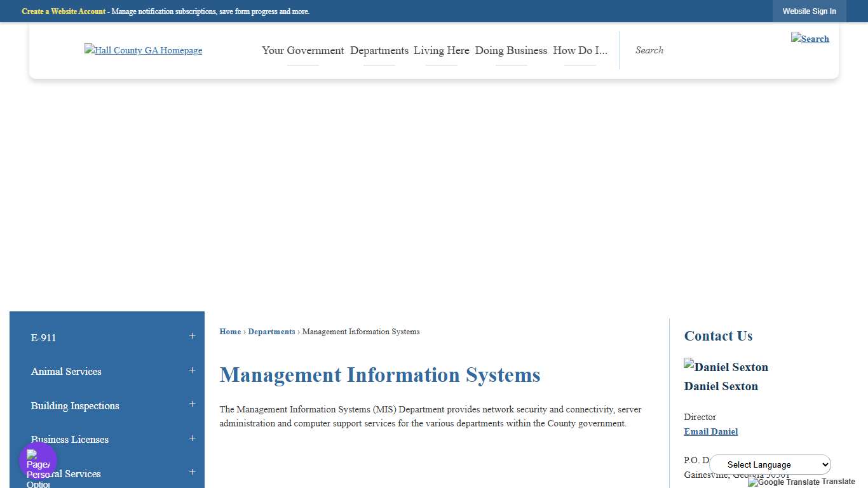The height and width of the screenshot is (488, 868).
Task: Click the Website Sign In button
Action: coord(809,11)
